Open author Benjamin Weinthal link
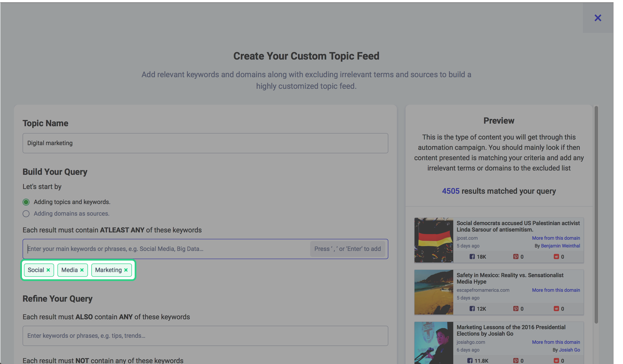Image resolution: width=623 pixels, height=364 pixels. pos(560,246)
